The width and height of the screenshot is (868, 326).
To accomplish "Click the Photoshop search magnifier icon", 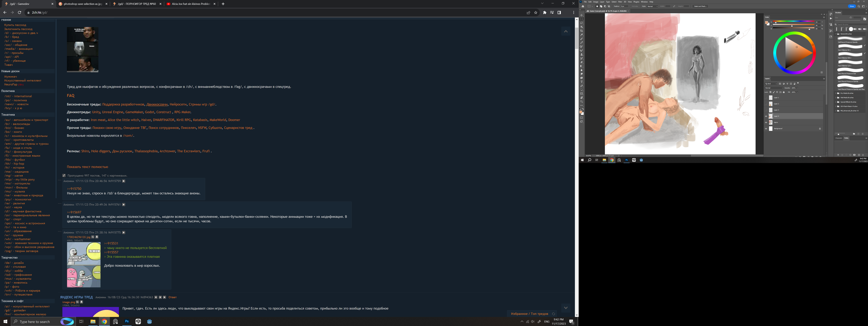I will click(859, 6).
